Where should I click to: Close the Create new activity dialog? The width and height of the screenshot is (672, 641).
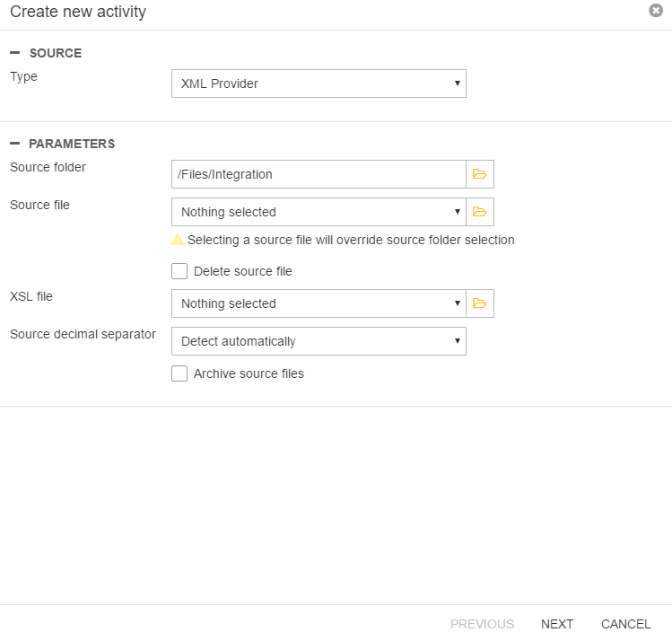(656, 11)
